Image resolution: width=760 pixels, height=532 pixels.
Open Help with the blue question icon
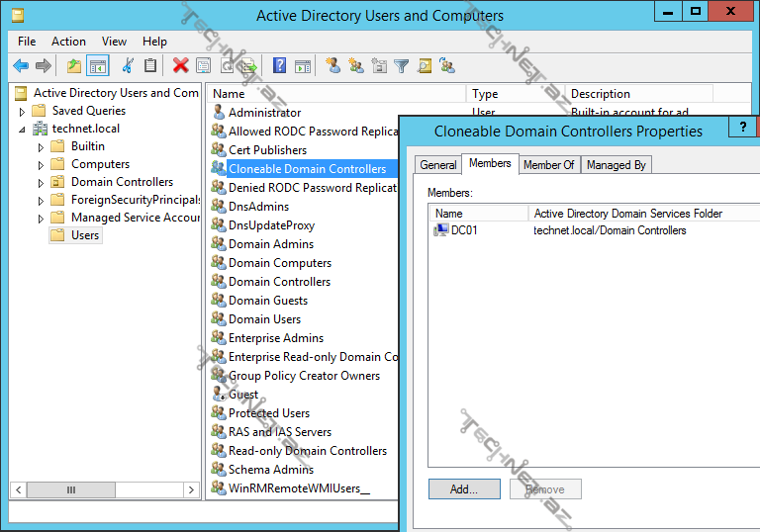tap(280, 65)
